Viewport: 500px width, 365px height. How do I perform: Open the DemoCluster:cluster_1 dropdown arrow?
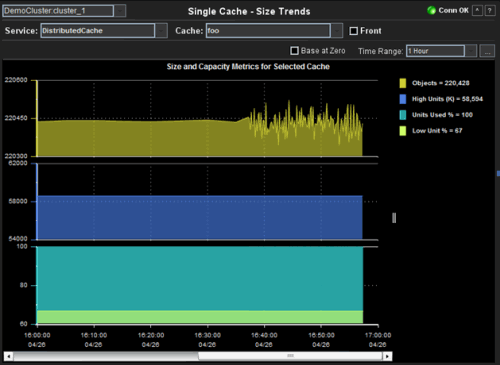tap(120, 11)
